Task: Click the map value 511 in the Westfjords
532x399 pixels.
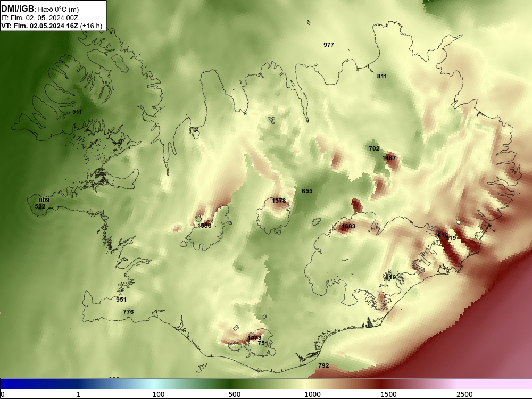Action: 77,112
